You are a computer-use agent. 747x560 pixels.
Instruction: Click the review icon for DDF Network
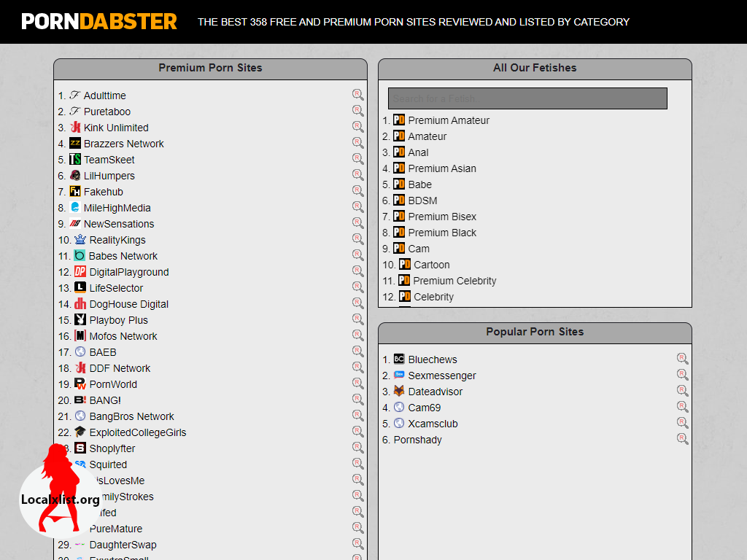pos(357,367)
